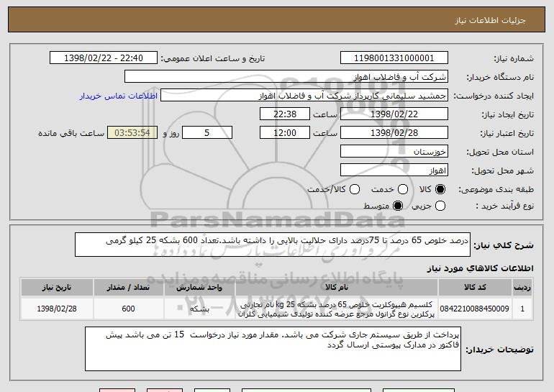
Task: Click the creation time field 22:38
Action: click(285, 114)
